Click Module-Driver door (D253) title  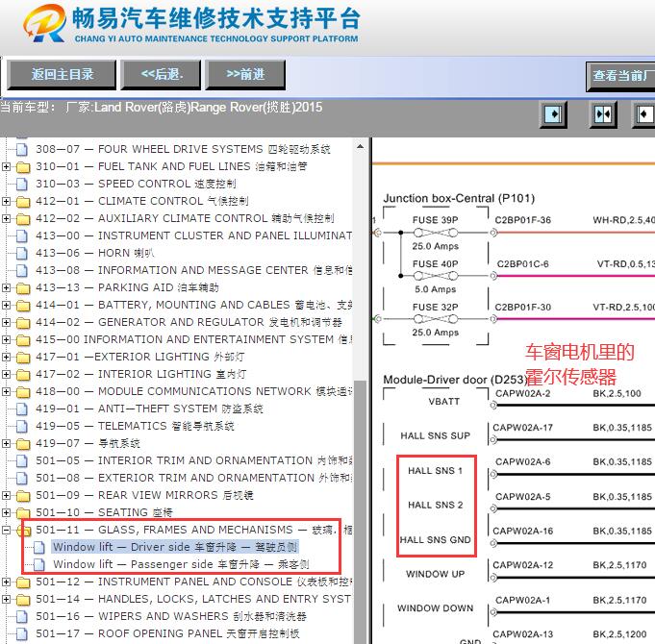coord(455,380)
